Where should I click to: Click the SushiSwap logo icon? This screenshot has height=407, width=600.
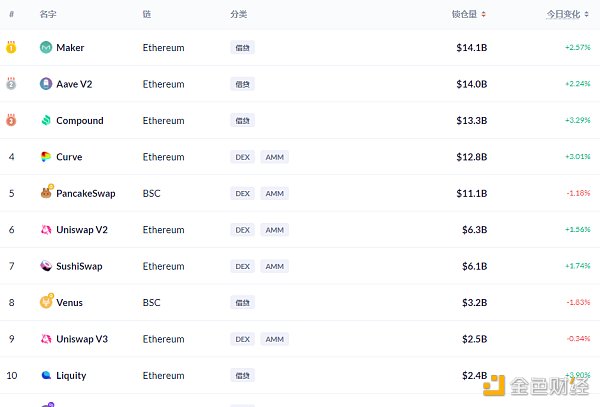[x=46, y=266]
